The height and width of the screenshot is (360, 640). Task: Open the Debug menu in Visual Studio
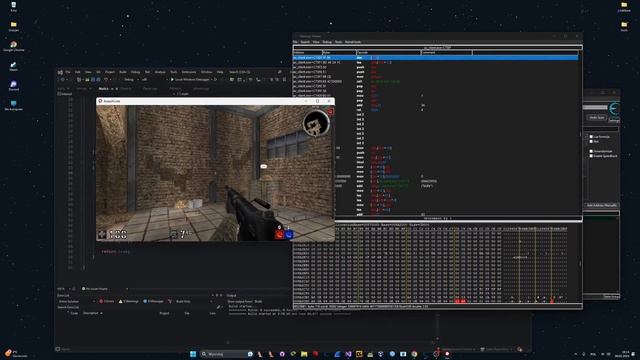click(x=136, y=72)
